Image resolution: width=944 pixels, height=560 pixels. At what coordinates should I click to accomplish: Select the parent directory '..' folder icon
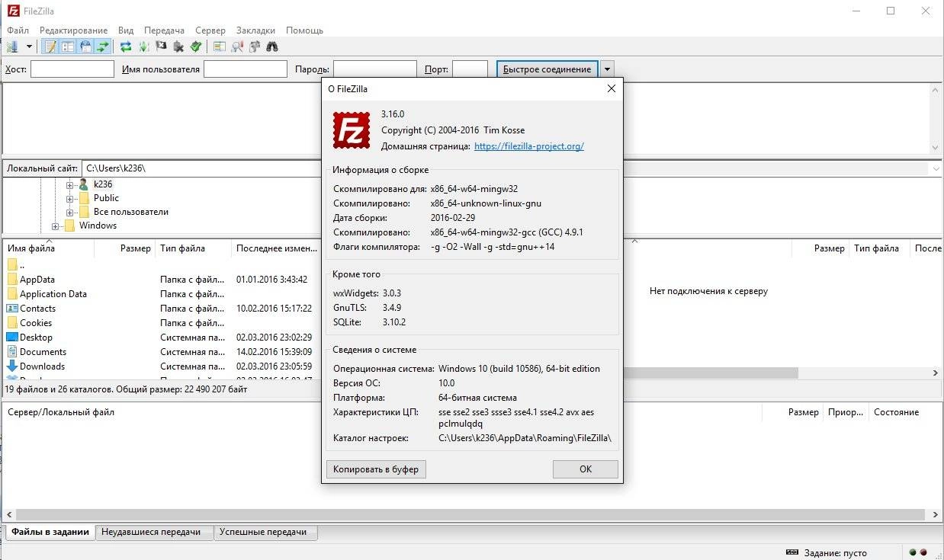pyautogui.click(x=12, y=265)
